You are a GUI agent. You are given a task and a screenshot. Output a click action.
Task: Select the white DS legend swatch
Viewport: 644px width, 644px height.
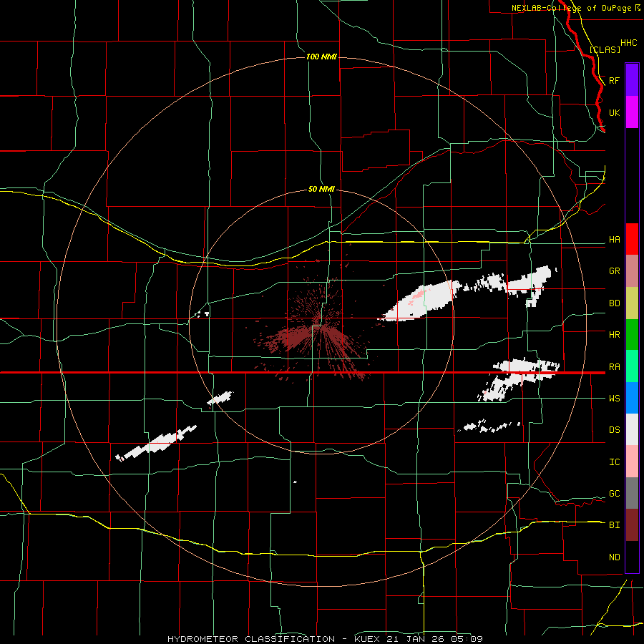(x=632, y=429)
